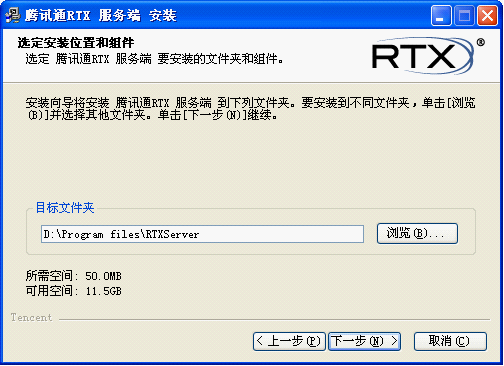Click the Tencent branding text
Viewport: 504px width, 366px height.
click(x=31, y=317)
